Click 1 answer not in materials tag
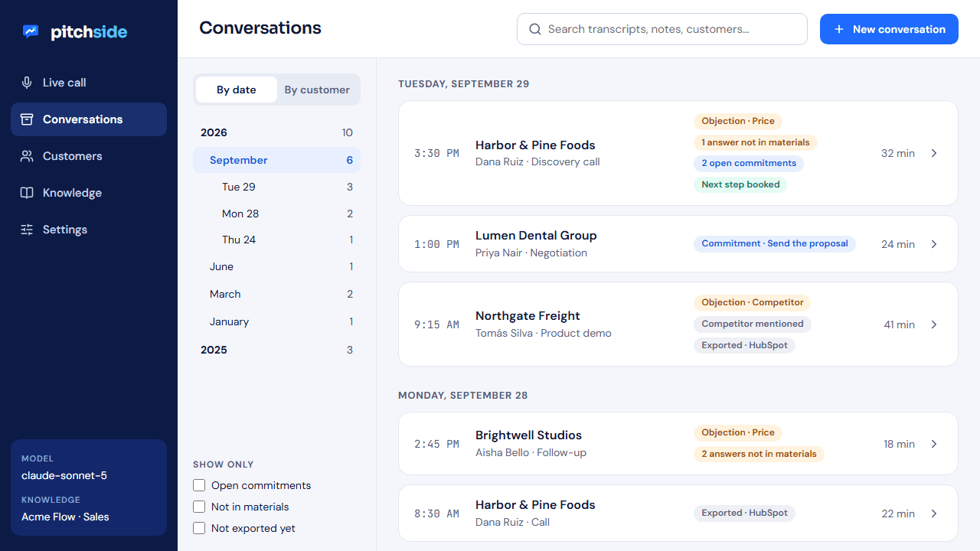 756,142
